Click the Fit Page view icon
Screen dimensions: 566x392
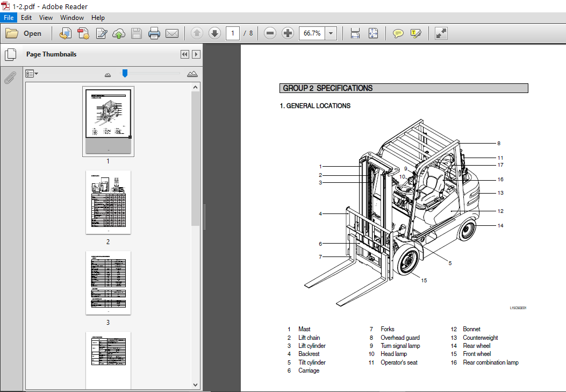(x=373, y=33)
